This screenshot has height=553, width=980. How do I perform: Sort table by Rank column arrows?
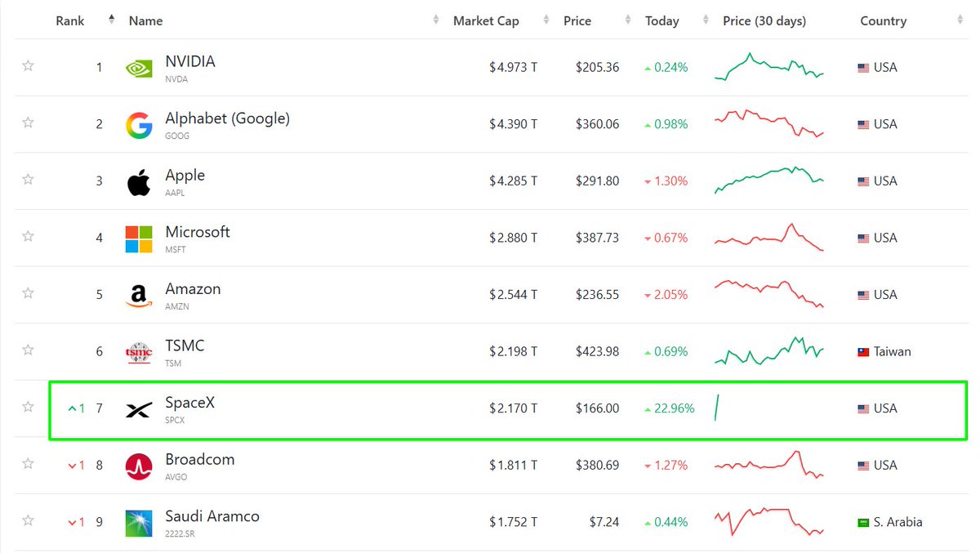coord(111,20)
